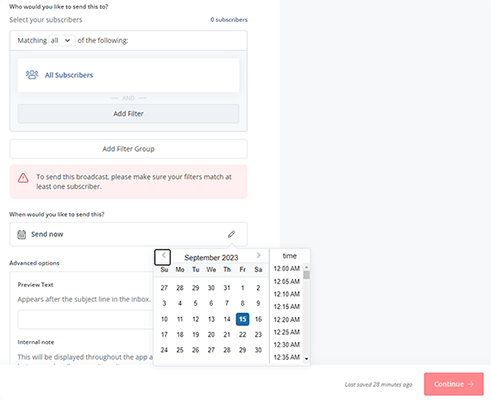491x400 pixels.
Task: Select September 30 on the calendar
Action: (258, 350)
